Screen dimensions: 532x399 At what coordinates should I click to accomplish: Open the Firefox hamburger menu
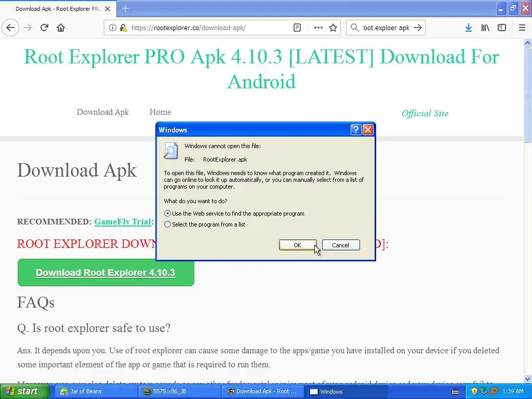(522, 28)
